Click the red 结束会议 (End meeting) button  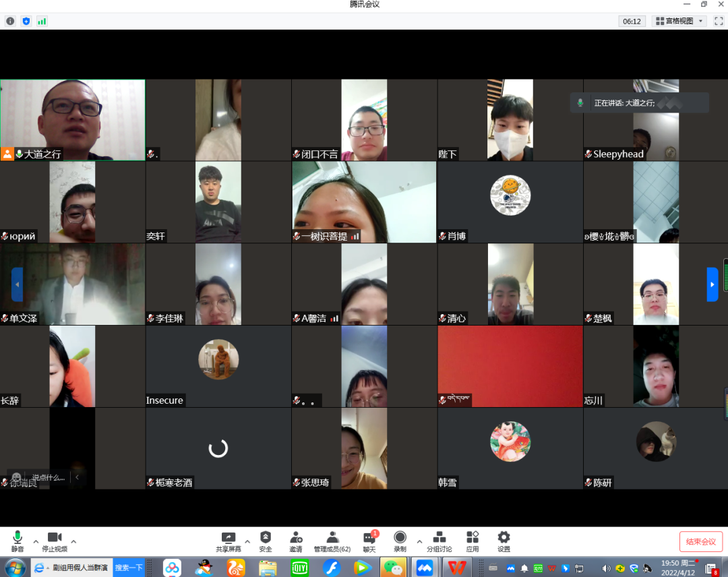pyautogui.click(x=700, y=541)
